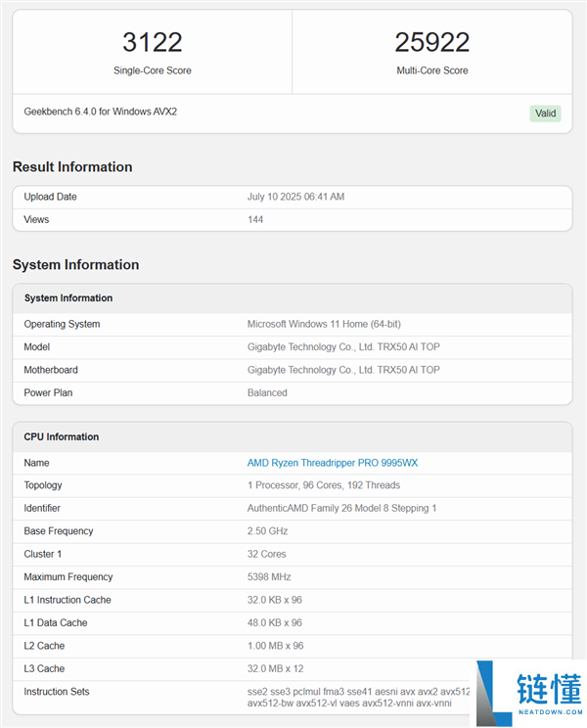
Task: Select the 32.0 KB x 96 cache value
Action: pyautogui.click(x=275, y=601)
